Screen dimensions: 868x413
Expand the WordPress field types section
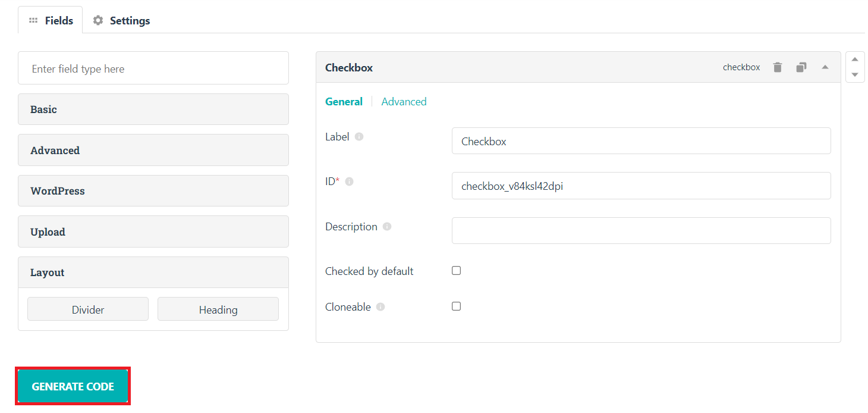[153, 191]
